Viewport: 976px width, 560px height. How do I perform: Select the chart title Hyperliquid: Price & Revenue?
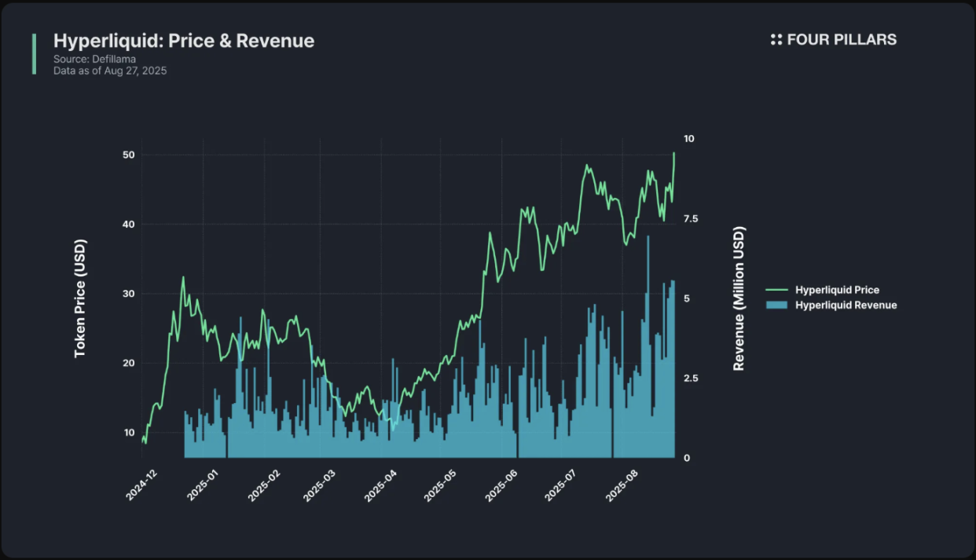coord(184,41)
